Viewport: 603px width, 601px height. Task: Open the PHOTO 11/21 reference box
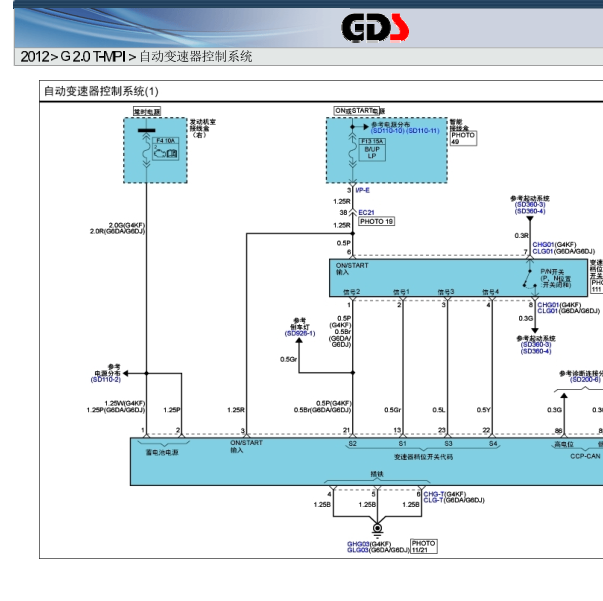click(424, 546)
